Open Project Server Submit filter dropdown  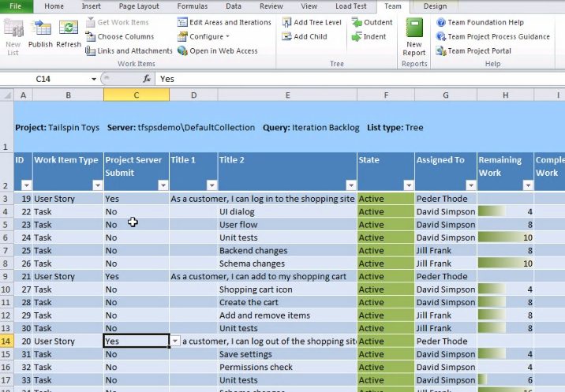tap(163, 185)
